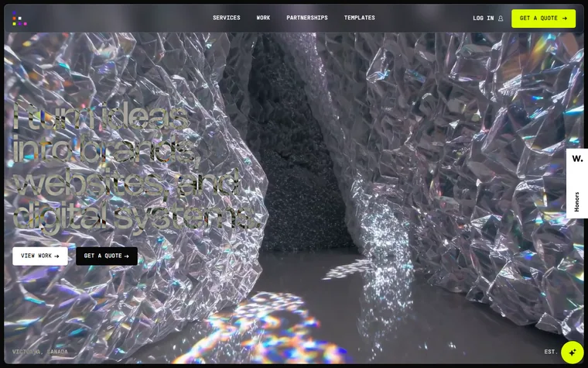This screenshot has width=588, height=368.
Task: Click the white View Work button
Action: (40, 256)
